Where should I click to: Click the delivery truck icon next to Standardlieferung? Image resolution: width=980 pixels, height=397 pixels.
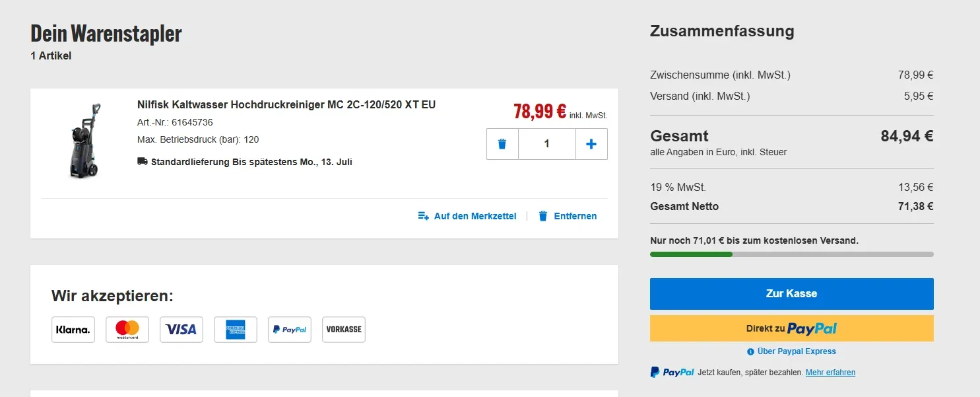point(143,161)
